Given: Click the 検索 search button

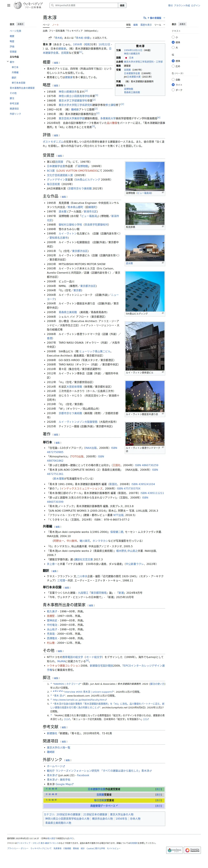Looking at the screenshot, I should point(122,5).
